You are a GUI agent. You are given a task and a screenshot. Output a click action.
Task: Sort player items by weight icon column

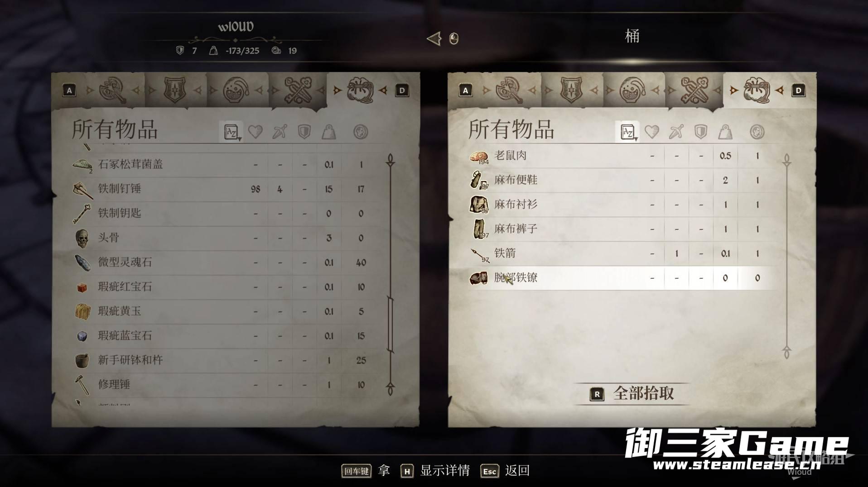(329, 132)
